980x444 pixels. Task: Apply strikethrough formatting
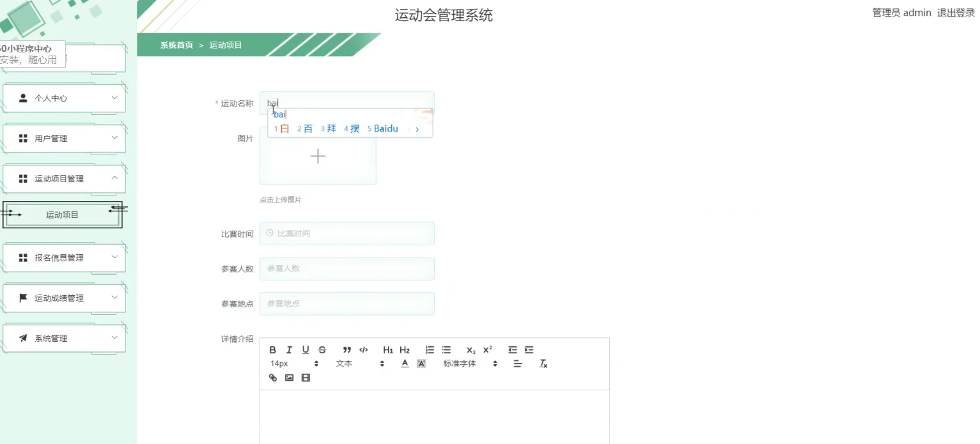[x=322, y=349]
